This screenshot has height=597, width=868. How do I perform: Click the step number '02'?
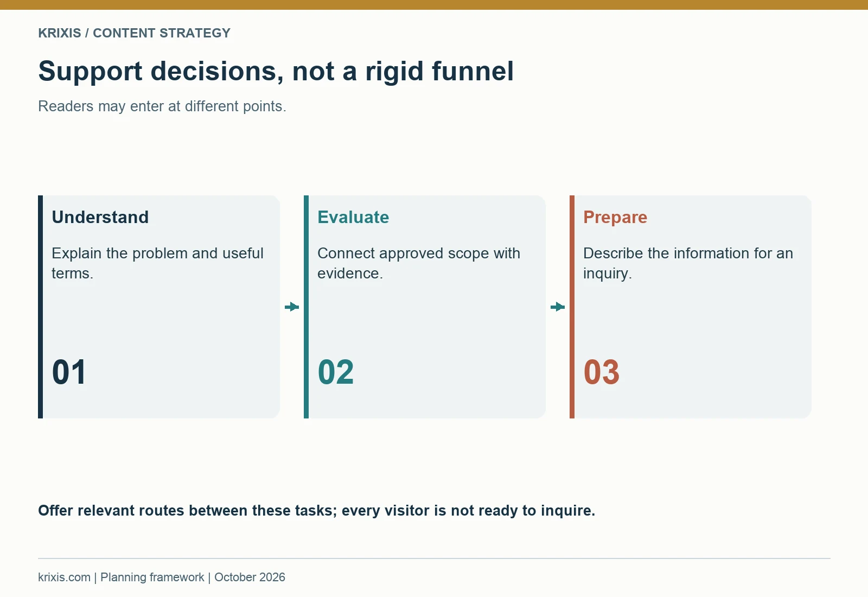(x=336, y=372)
